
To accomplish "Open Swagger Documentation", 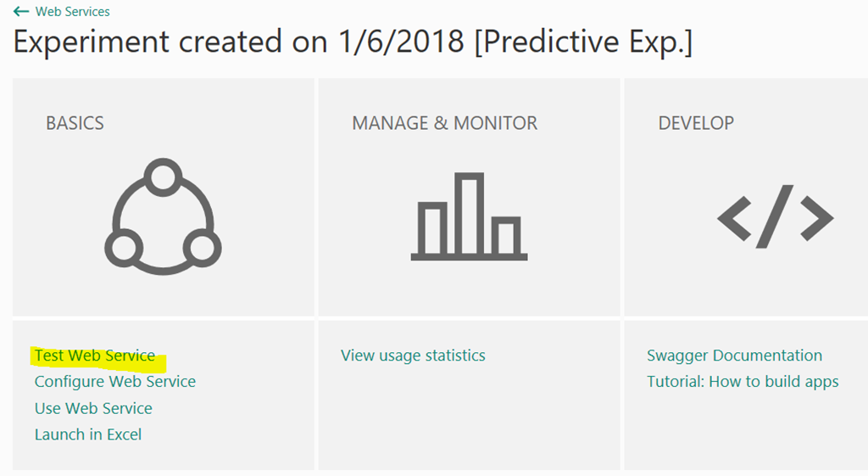I will tap(735, 356).
